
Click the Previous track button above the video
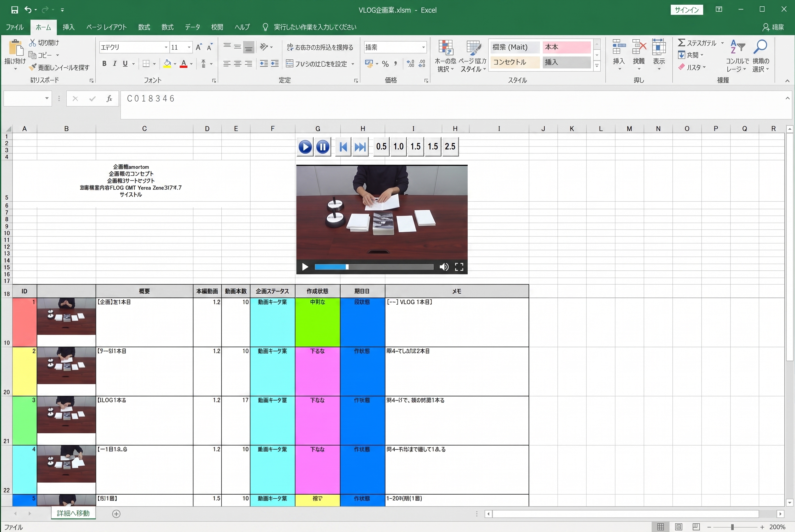[343, 147]
